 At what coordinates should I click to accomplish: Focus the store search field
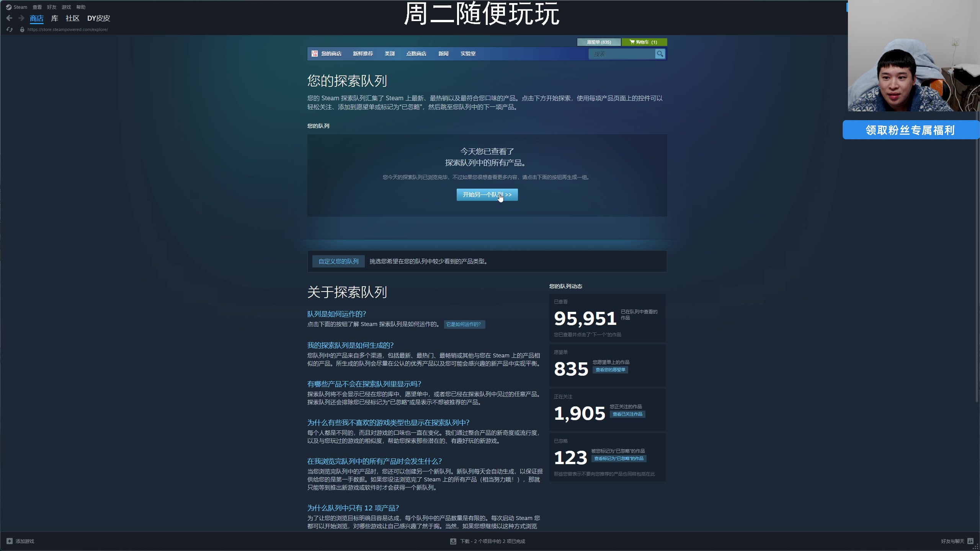[622, 54]
